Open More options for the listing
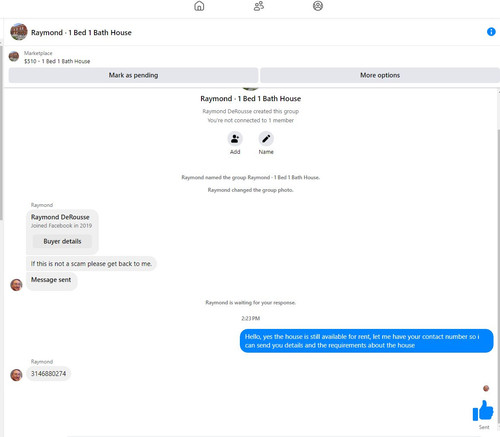 [x=380, y=75]
